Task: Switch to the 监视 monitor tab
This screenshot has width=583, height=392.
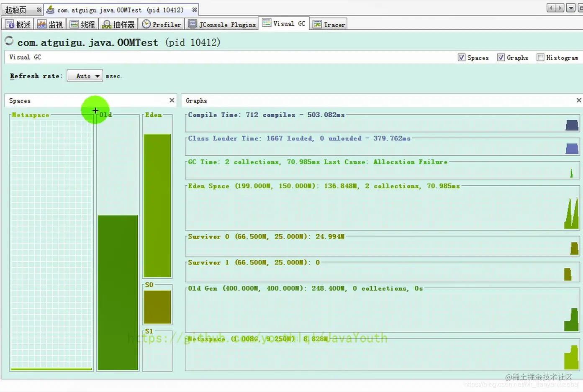Action: tap(50, 24)
